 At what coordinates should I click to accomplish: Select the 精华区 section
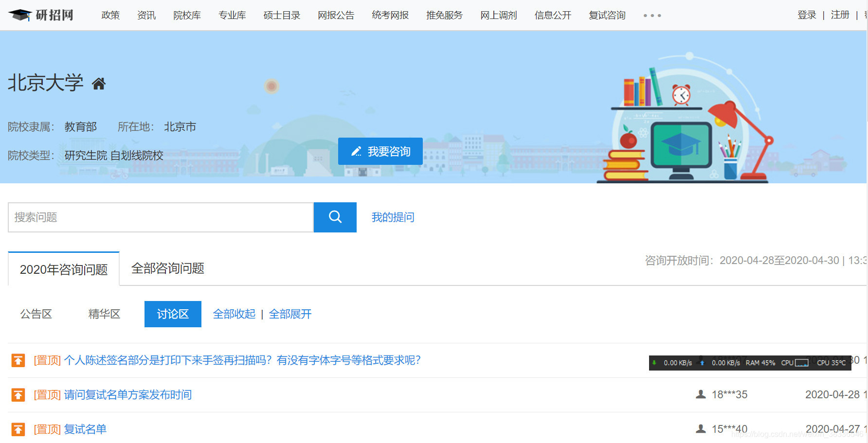[x=104, y=314]
